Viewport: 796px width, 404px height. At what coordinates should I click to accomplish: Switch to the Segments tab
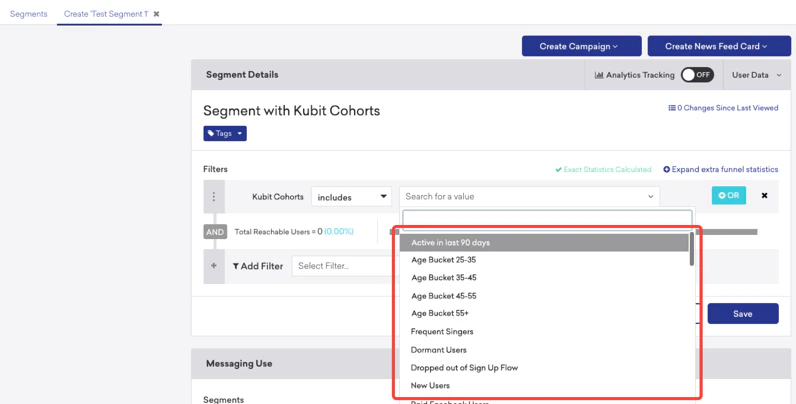(29, 14)
